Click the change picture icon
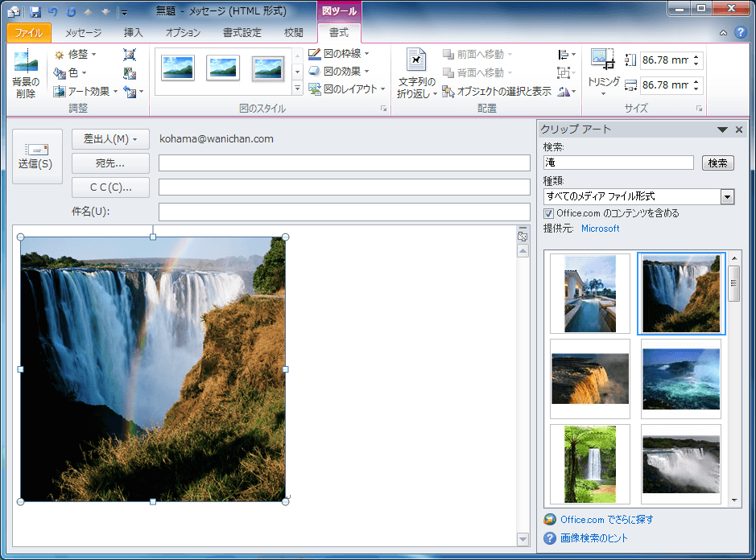 pos(129,73)
